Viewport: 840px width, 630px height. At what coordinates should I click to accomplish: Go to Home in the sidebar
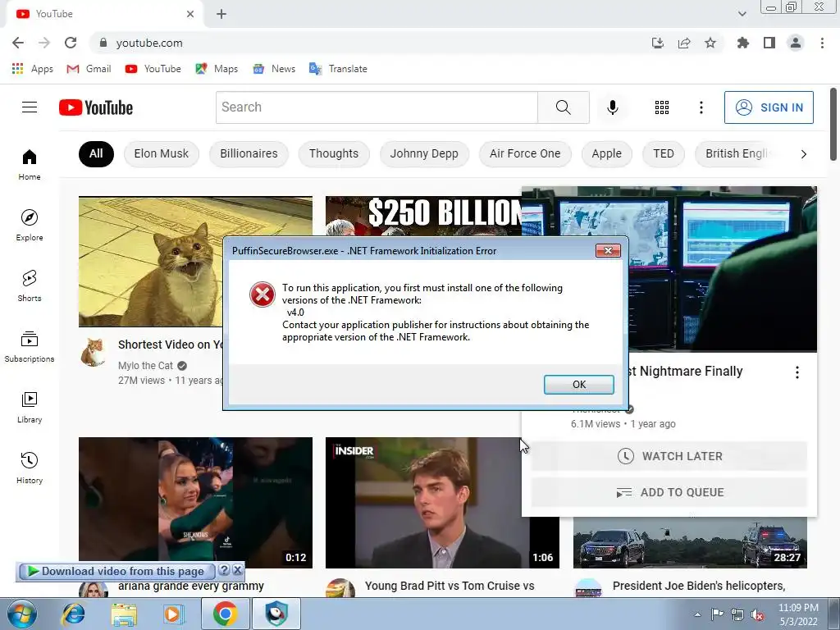(30, 164)
